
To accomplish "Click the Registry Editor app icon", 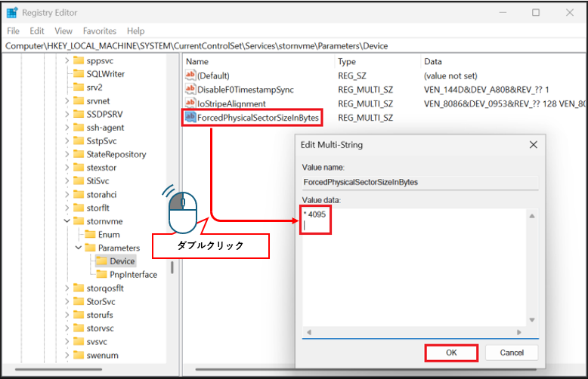I will click(x=12, y=12).
